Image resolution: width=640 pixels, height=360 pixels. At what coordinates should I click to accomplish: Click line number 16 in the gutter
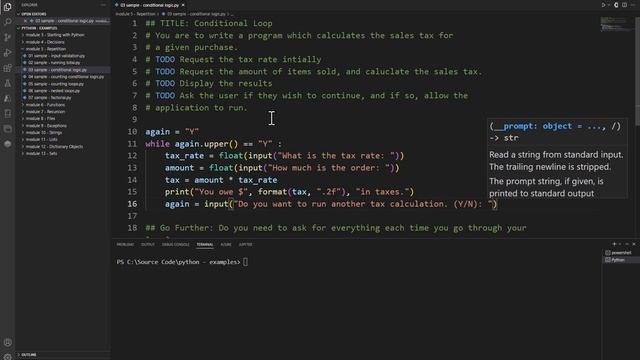pos(132,204)
